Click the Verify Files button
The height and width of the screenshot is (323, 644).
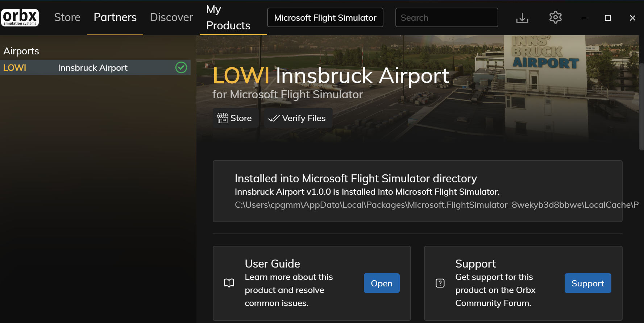click(x=298, y=118)
